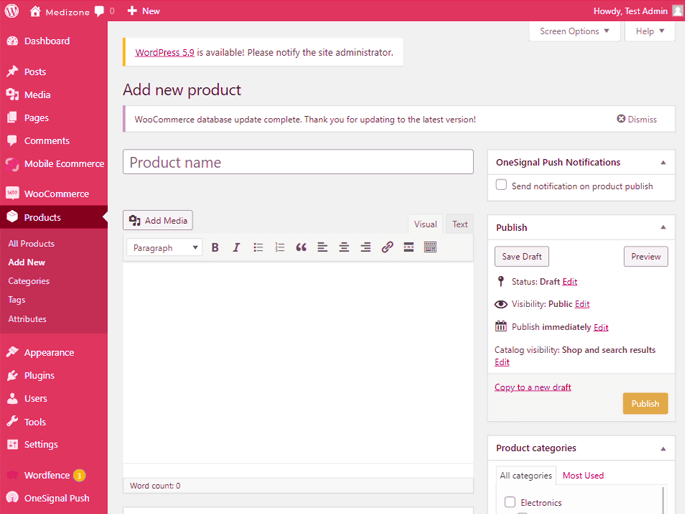
Task: Expand the Screen Options panel
Action: click(574, 31)
